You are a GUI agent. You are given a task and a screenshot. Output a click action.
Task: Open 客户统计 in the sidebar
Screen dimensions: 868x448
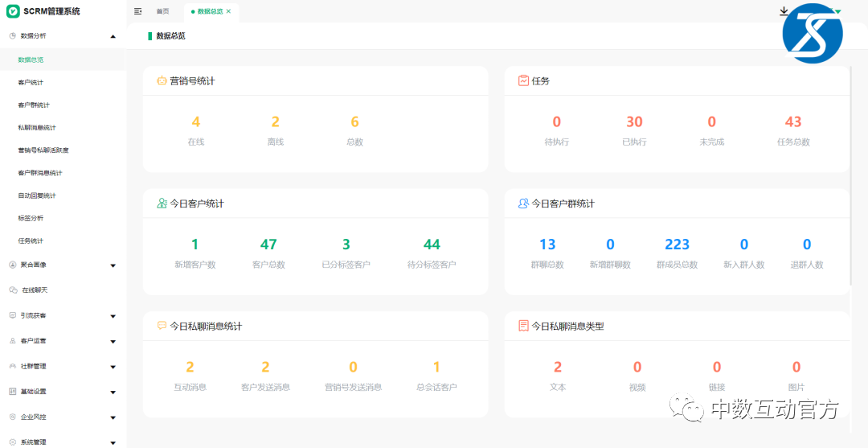31,82
